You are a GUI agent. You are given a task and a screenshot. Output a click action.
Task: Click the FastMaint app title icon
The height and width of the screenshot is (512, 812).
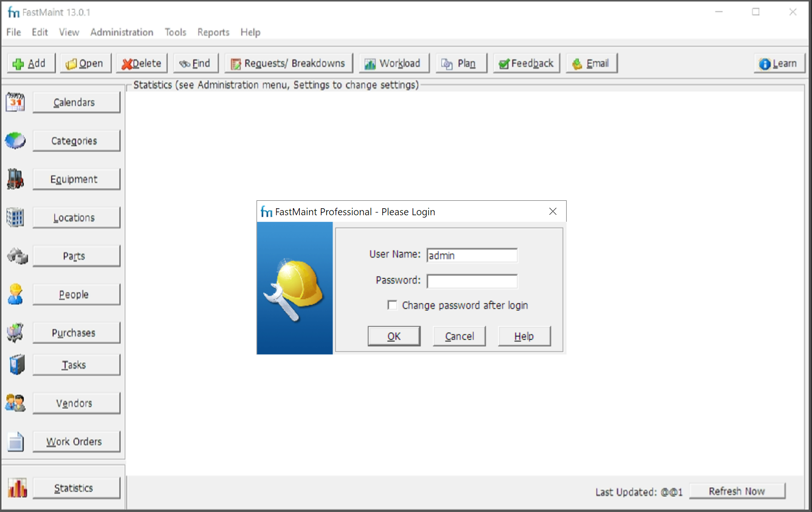(x=14, y=12)
